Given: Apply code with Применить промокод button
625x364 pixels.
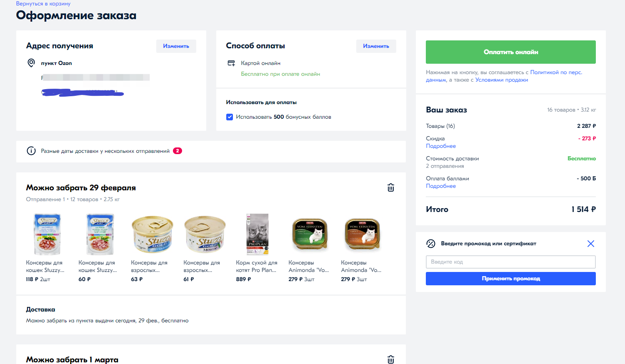Looking at the screenshot, I should click(511, 279).
